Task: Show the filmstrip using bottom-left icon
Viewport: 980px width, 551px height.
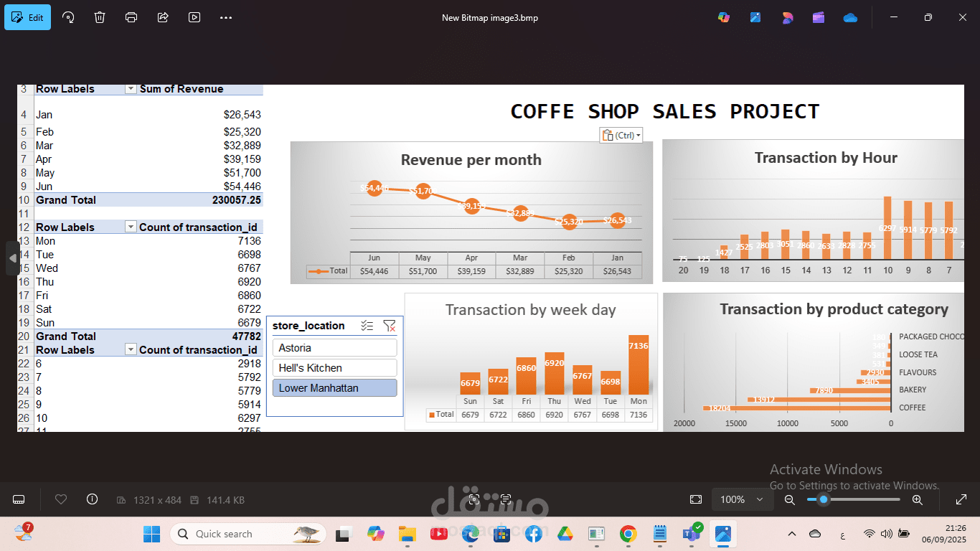Action: coord(19,499)
